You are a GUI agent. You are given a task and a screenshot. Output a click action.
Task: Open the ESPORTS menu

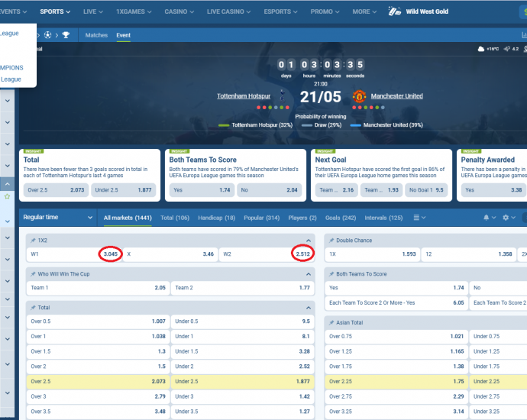(x=280, y=11)
